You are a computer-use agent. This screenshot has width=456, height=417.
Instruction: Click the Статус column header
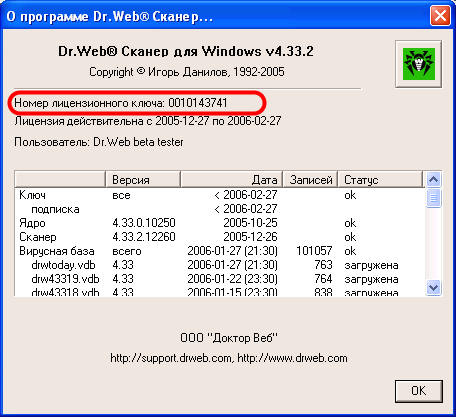[380, 180]
